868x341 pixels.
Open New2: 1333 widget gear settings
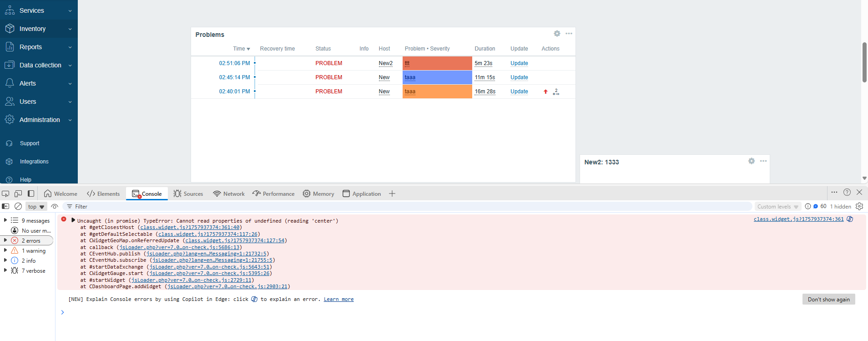click(x=752, y=161)
